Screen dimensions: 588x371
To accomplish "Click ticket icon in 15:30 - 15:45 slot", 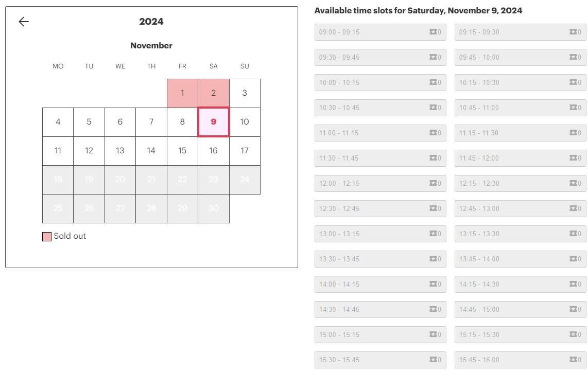I will pos(433,360).
